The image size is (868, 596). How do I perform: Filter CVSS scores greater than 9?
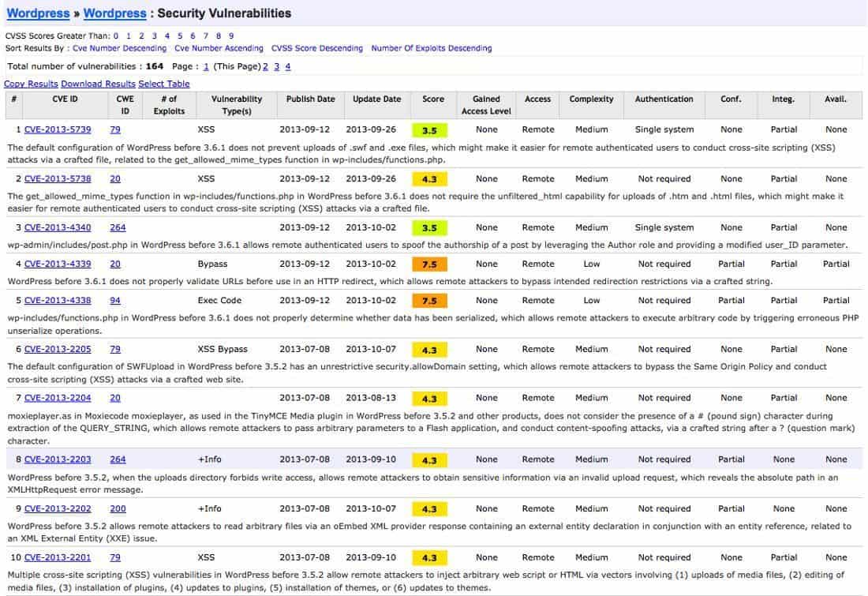tap(231, 36)
